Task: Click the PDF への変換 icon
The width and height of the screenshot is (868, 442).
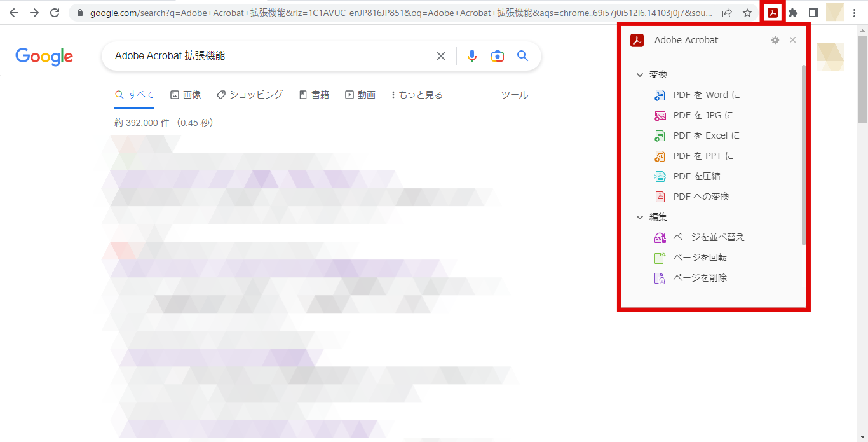Action: [x=660, y=197]
